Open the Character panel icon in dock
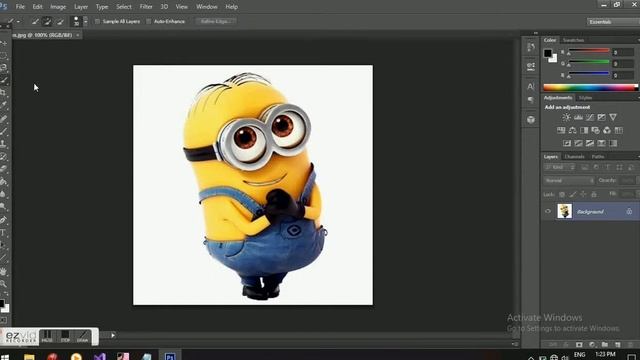Screen dimensions: 640x360 coord(531,86)
